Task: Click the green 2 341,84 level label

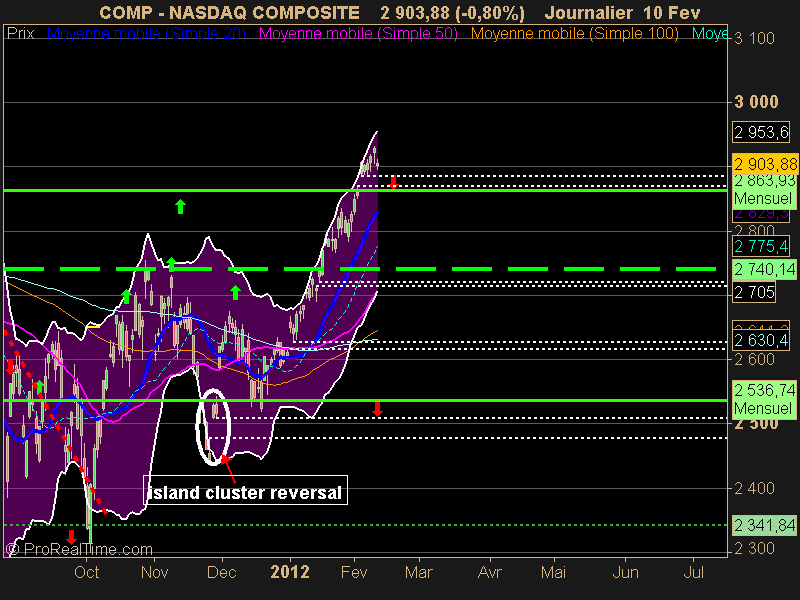Action: pyautogui.click(x=764, y=524)
